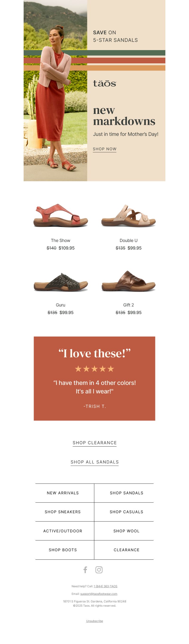Open SHOP SANDALS navigation item

tap(126, 493)
